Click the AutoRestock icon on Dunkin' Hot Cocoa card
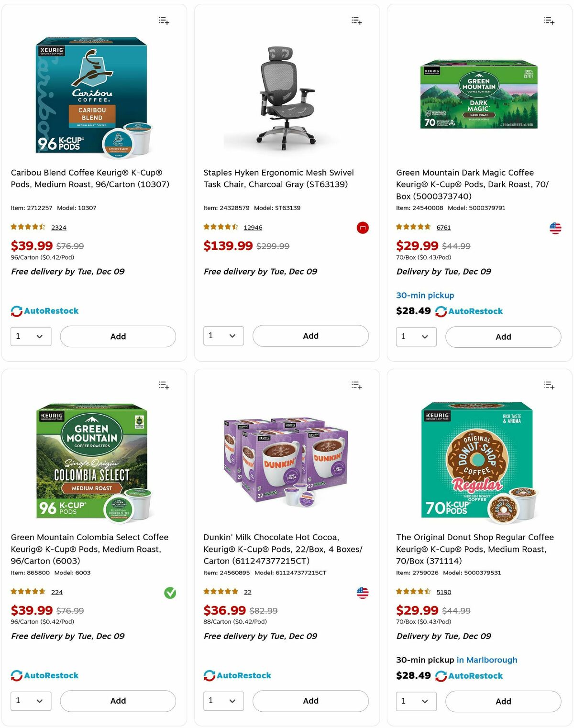Viewport: 574px width, 728px height. 209,675
